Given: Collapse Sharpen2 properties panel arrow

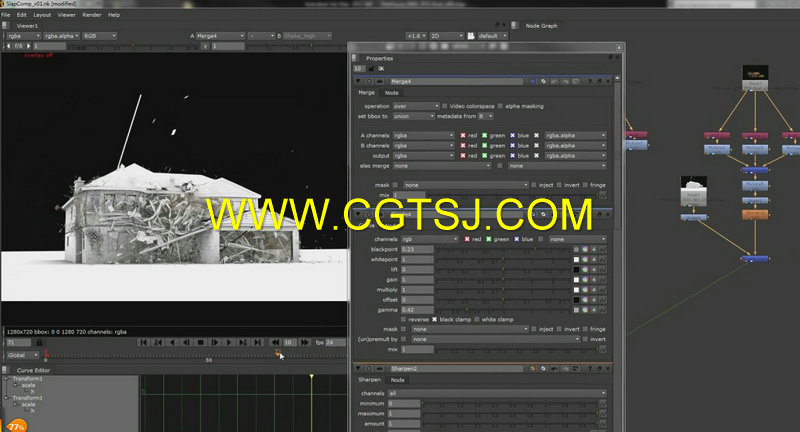Looking at the screenshot, I should click(x=358, y=369).
